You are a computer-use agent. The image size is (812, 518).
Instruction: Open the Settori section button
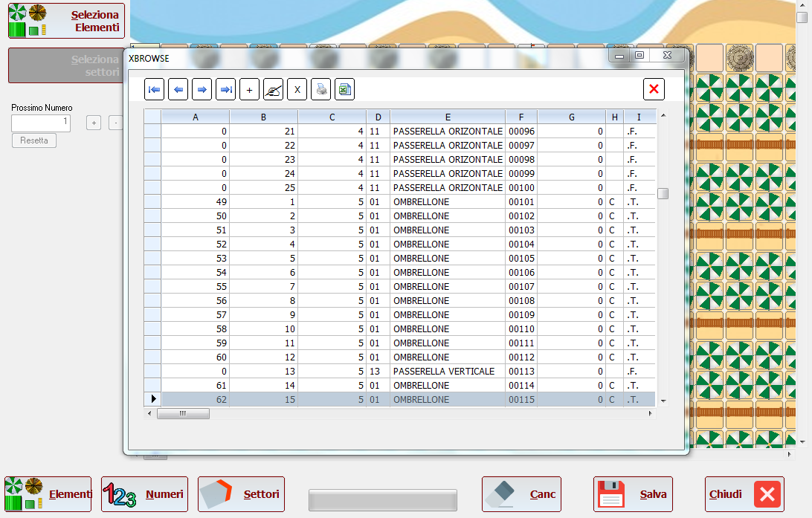click(242, 494)
